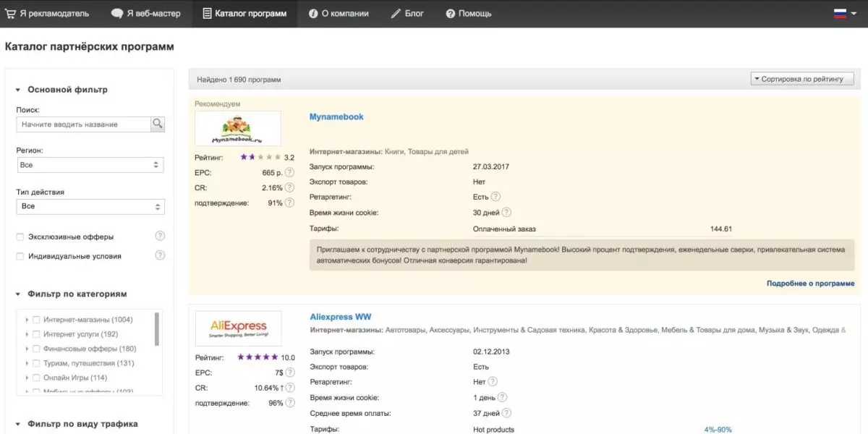Open Помощь menu item
The height and width of the screenshot is (434, 868).
coord(469,13)
